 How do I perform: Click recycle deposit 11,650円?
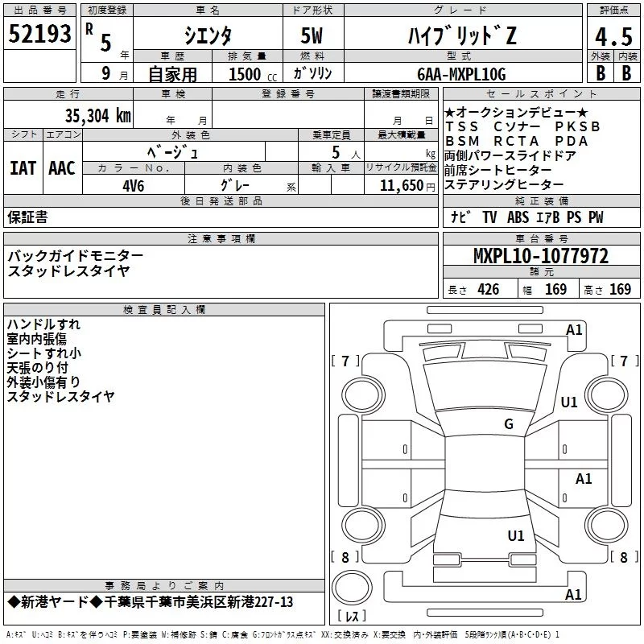(407, 186)
